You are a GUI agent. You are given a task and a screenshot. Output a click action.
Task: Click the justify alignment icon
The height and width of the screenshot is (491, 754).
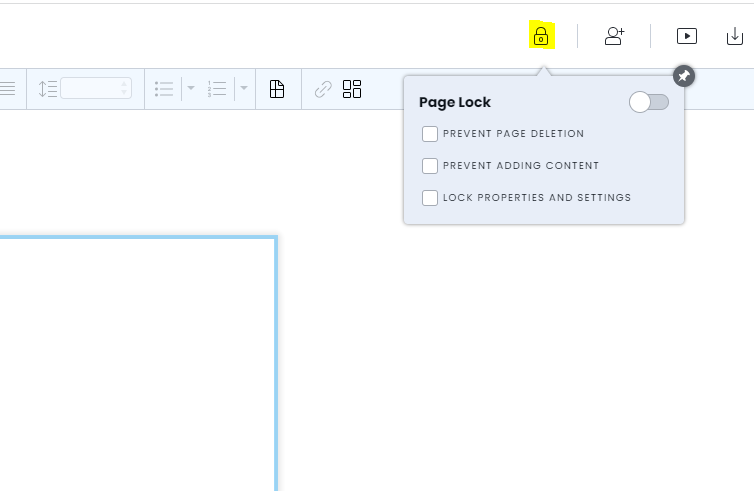(x=7, y=88)
